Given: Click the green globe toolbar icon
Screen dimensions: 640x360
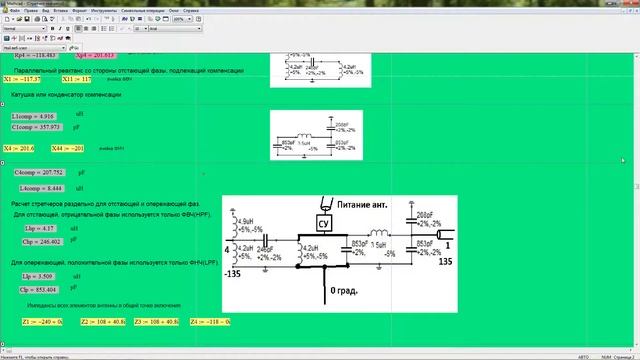Looking at the screenshot, I should tap(158, 19).
